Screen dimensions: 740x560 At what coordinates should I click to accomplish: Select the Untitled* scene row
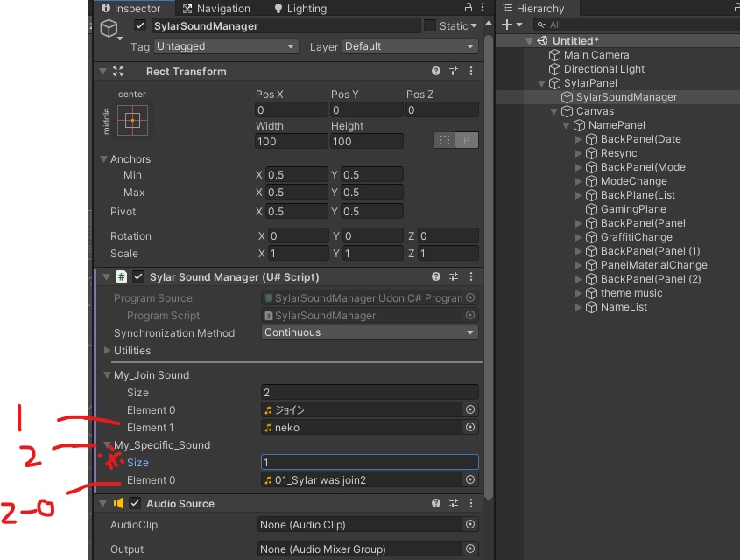(617, 41)
